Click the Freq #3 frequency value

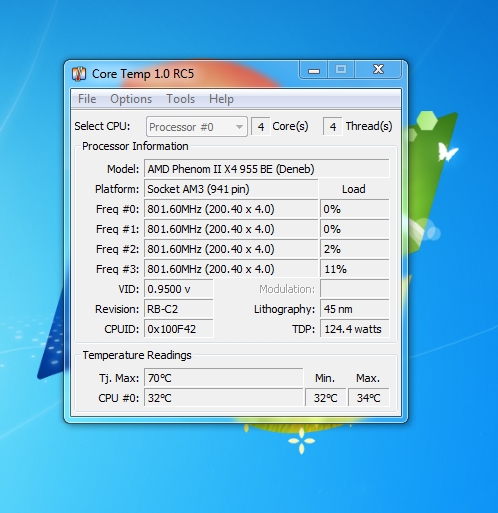point(231,269)
